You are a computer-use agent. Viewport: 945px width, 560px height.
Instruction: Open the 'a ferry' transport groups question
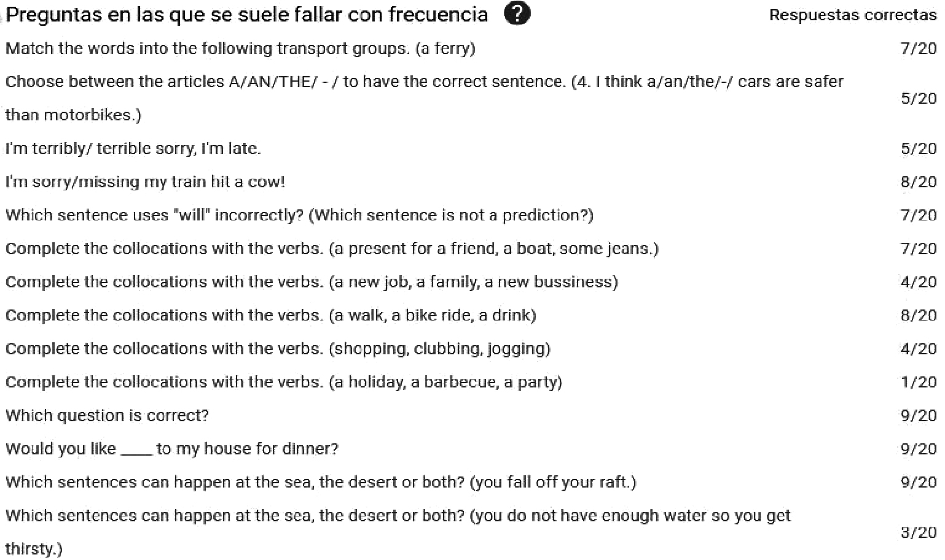[x=240, y=49]
